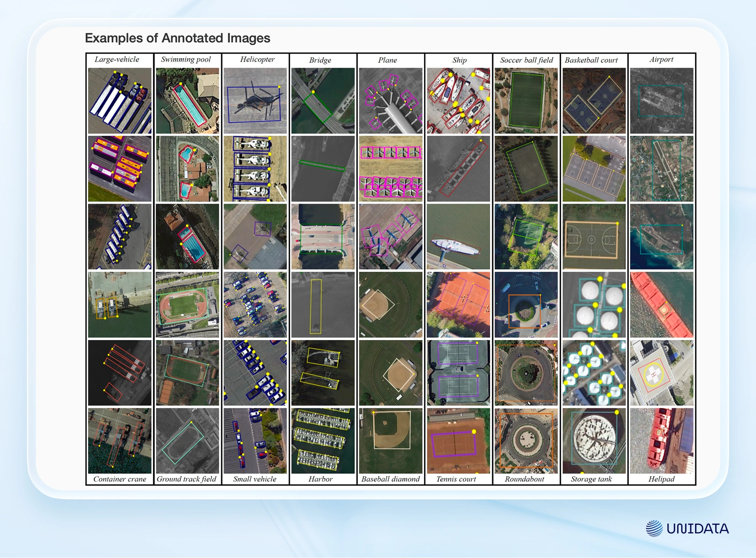Open the orange basketball court thumbnail
This screenshot has width=756, height=558.
[x=594, y=237]
